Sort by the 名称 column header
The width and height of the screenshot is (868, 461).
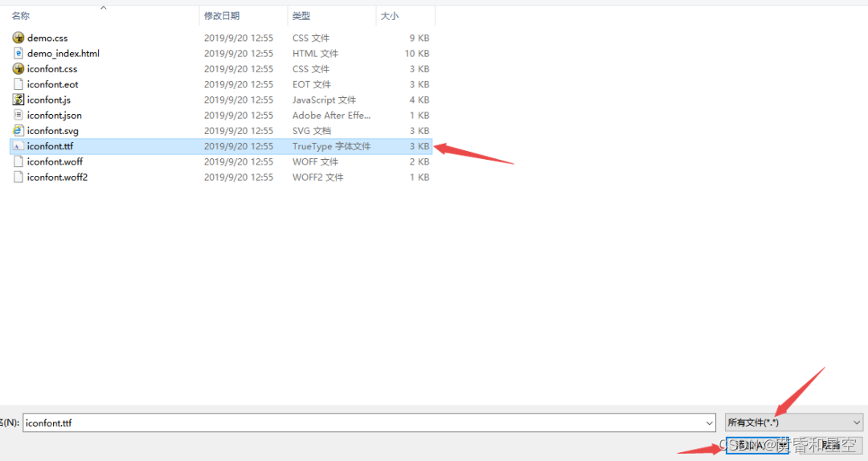20,16
